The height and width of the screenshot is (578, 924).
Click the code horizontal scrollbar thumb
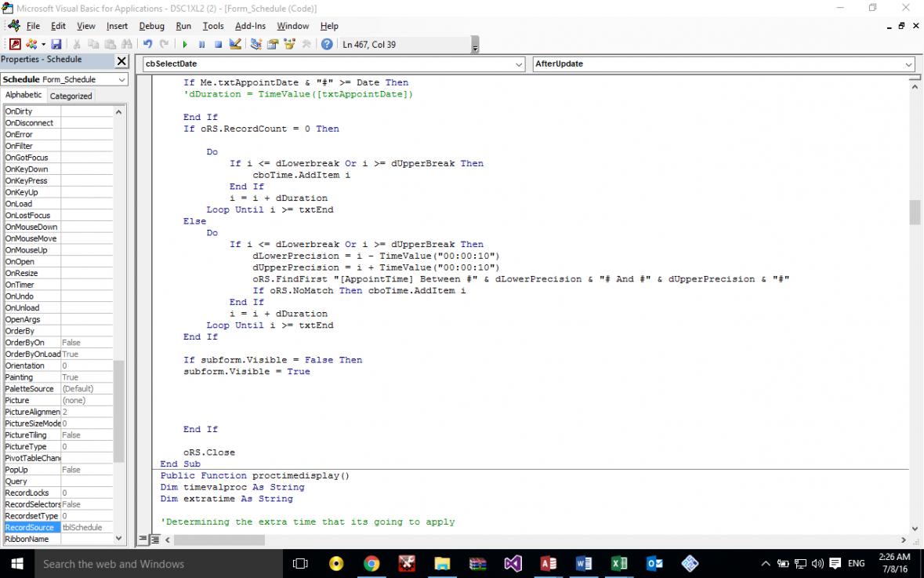tap(219, 540)
